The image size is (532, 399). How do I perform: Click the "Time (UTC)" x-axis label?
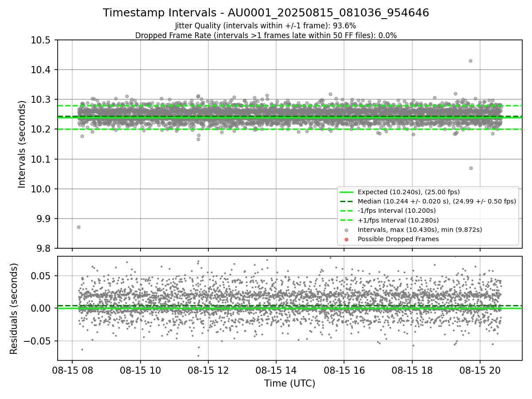289,383
